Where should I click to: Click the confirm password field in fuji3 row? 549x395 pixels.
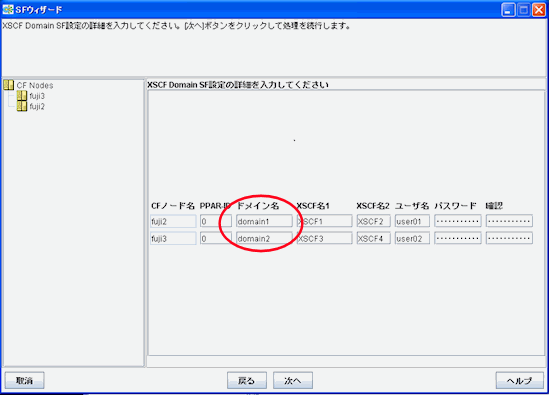coord(509,238)
